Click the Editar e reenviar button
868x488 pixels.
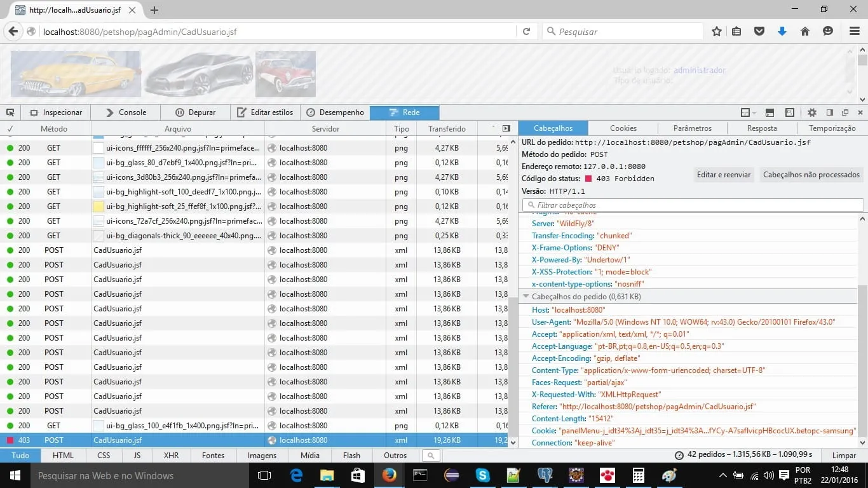pyautogui.click(x=723, y=175)
